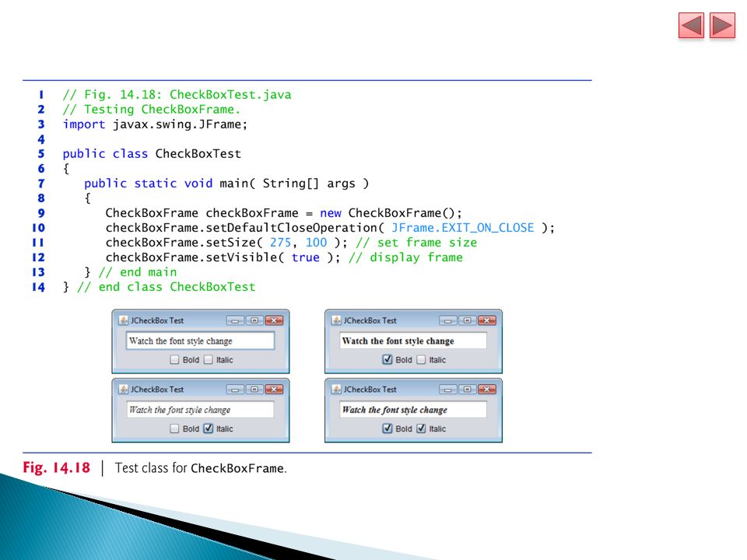747x560 pixels.
Task: Maximize the plain-text JCheckBox Test window
Action: 254,320
